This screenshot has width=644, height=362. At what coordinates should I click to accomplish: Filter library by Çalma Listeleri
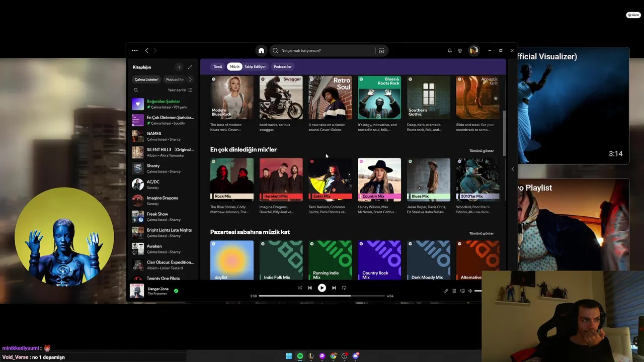pos(146,79)
